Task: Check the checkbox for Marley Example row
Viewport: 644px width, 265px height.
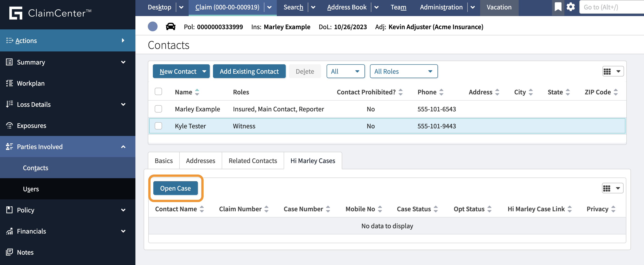Action: coord(158,109)
